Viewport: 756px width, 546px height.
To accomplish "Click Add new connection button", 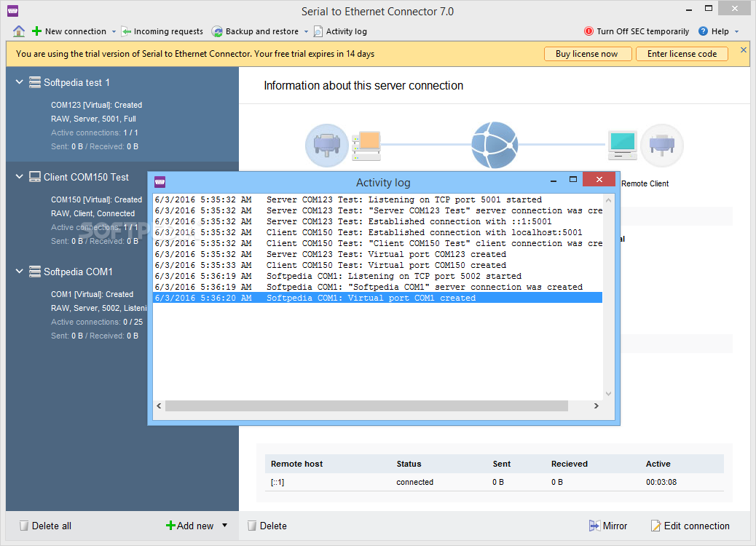I will [x=189, y=526].
